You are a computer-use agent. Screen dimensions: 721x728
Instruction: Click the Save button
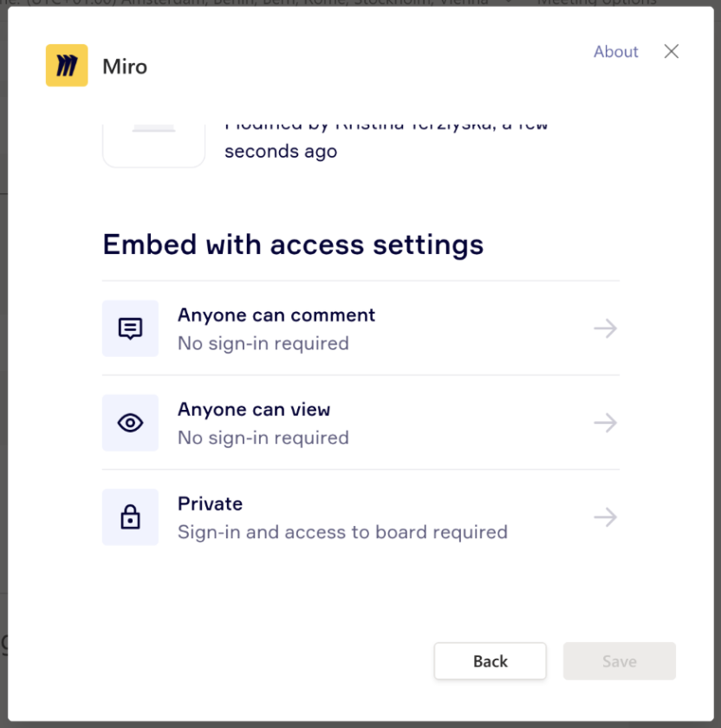coord(619,661)
